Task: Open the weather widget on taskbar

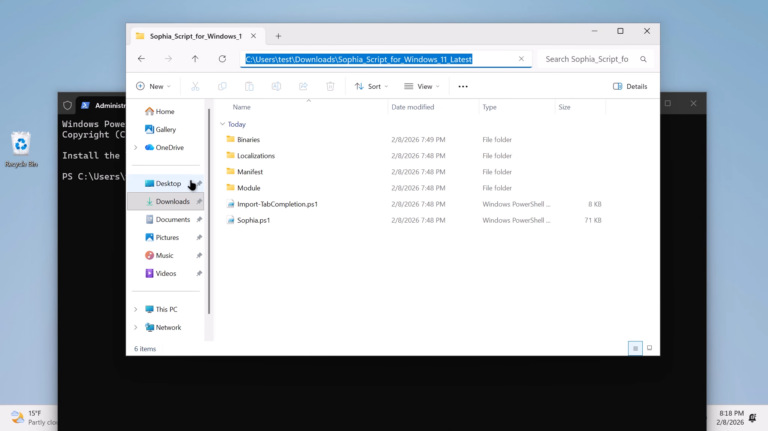Action: point(33,418)
